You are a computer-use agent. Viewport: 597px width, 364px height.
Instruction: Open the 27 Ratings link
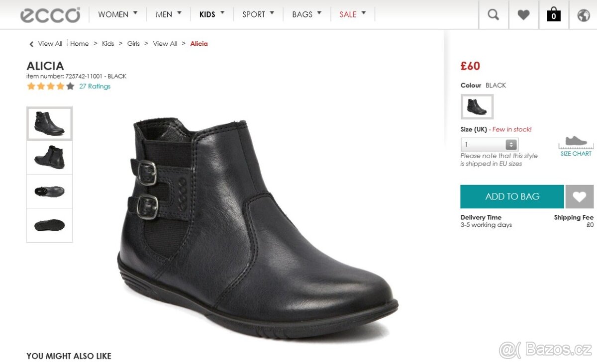(95, 86)
